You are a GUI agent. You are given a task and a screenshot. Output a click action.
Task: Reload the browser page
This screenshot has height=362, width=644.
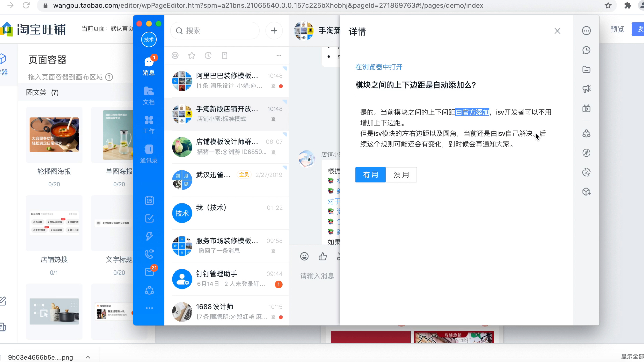click(x=26, y=5)
